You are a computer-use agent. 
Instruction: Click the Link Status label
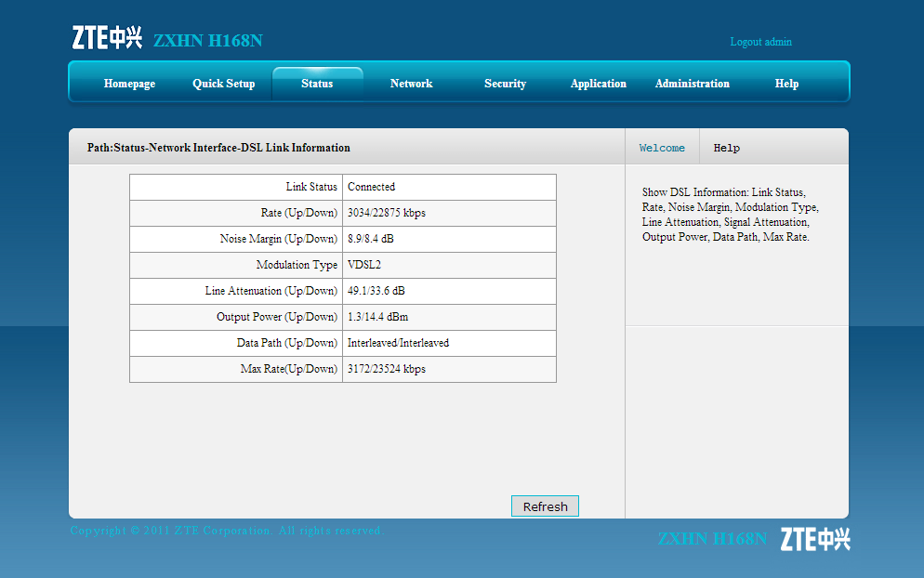[x=311, y=187]
